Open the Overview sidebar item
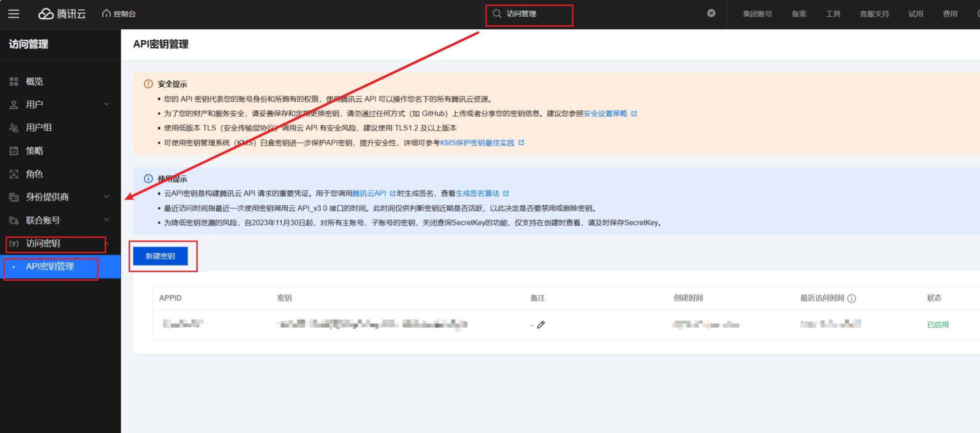This screenshot has width=980, height=433. tap(34, 82)
